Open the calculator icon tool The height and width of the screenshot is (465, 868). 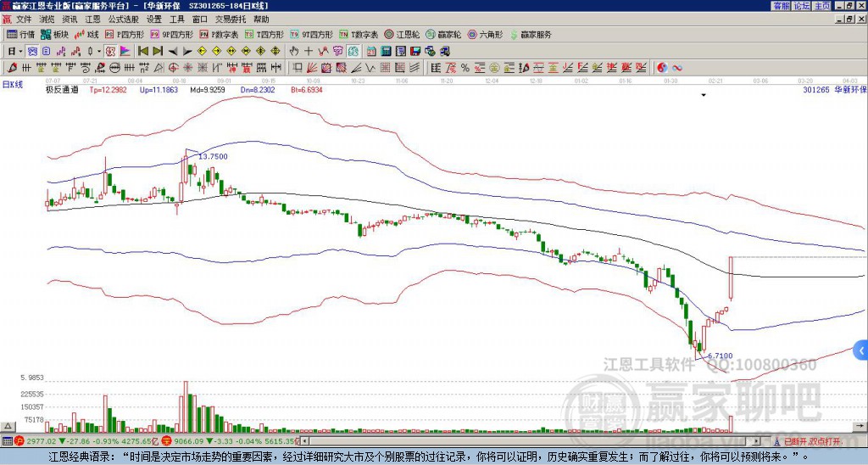coord(386,51)
